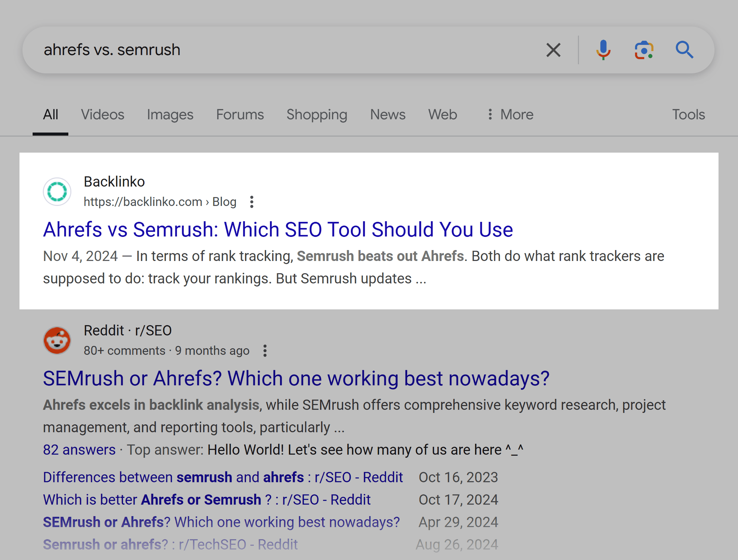Image resolution: width=738 pixels, height=560 pixels.
Task: Switch to the Web tab
Action: pos(443,115)
